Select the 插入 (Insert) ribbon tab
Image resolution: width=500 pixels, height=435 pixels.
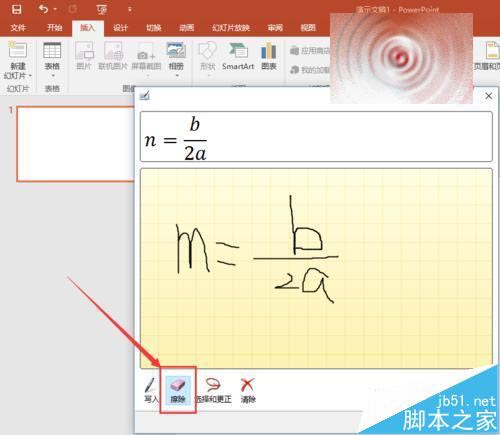88,28
